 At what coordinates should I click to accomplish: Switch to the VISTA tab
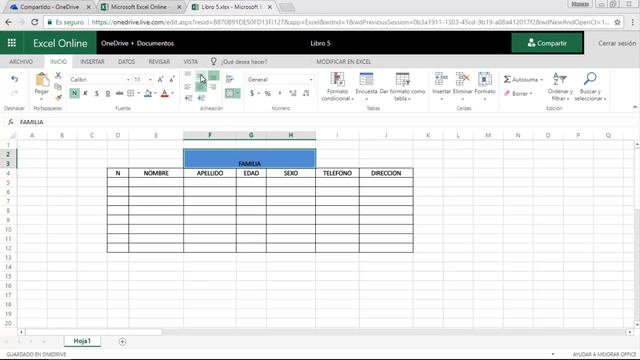190,62
